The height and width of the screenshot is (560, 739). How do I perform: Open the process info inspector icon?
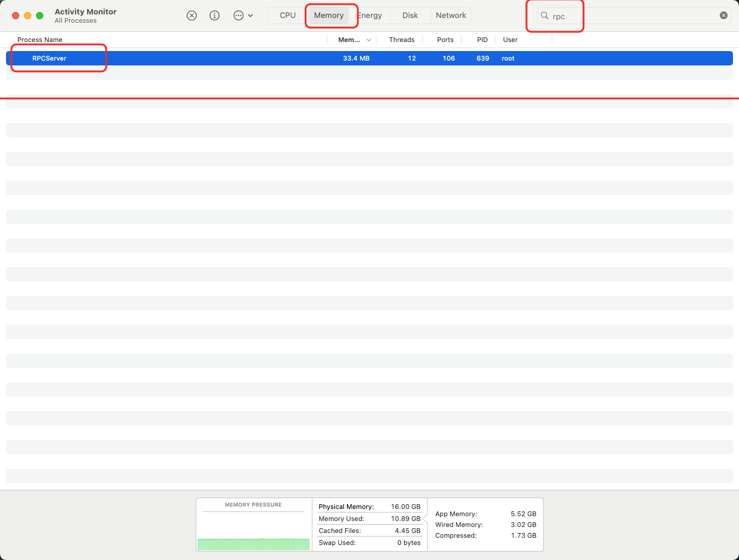(x=214, y=16)
